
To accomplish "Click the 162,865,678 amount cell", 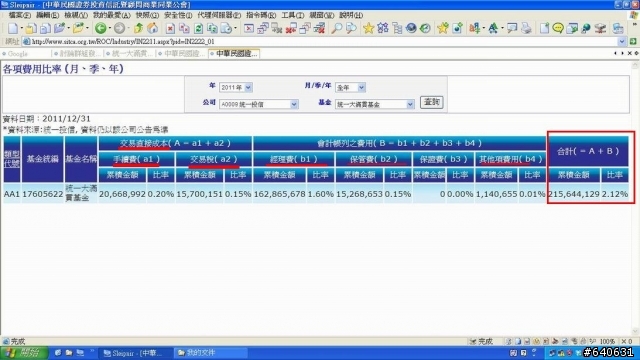I will pyautogui.click(x=279, y=194).
